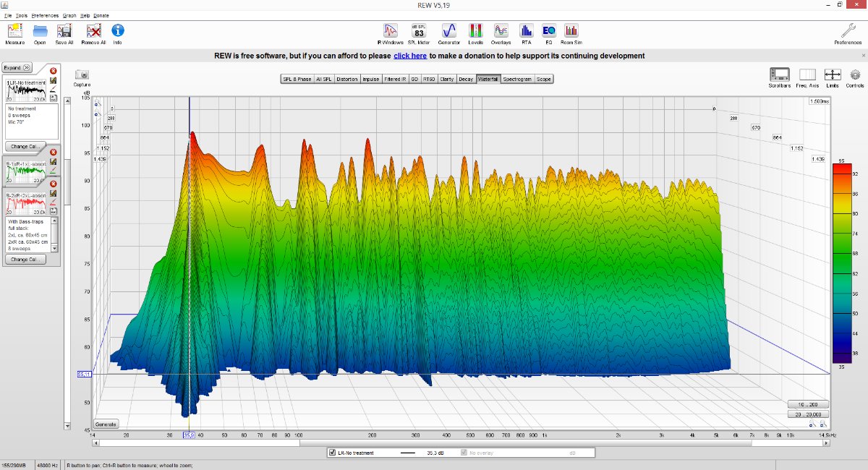Open the Room Sim tool
This screenshot has height=470, width=868.
[571, 31]
